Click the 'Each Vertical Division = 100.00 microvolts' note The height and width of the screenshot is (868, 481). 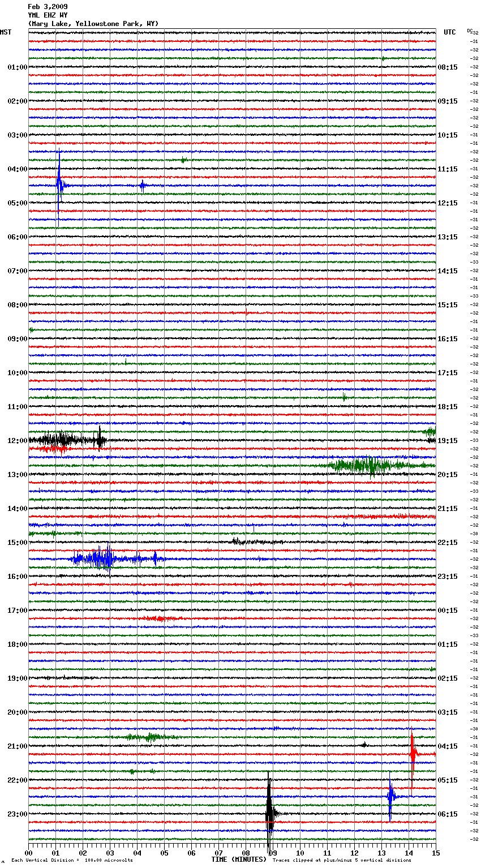point(72,860)
